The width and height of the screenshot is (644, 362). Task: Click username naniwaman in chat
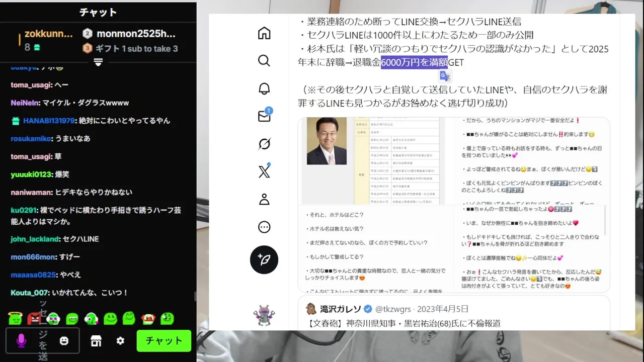click(x=31, y=192)
